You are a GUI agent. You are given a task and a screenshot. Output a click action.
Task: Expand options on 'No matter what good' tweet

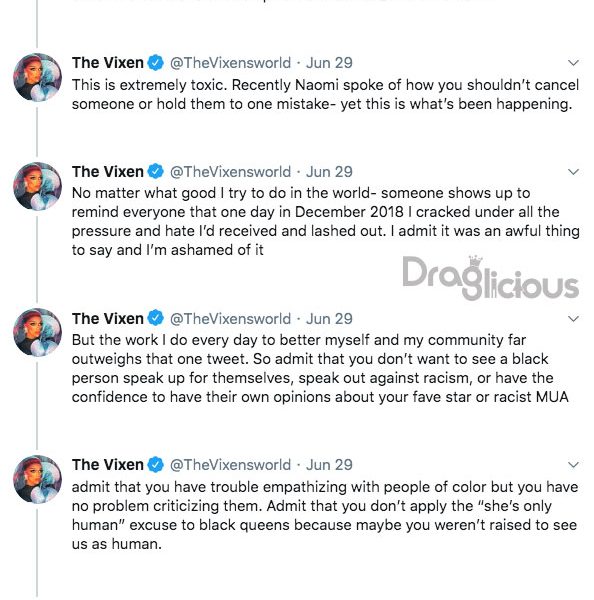point(573,172)
